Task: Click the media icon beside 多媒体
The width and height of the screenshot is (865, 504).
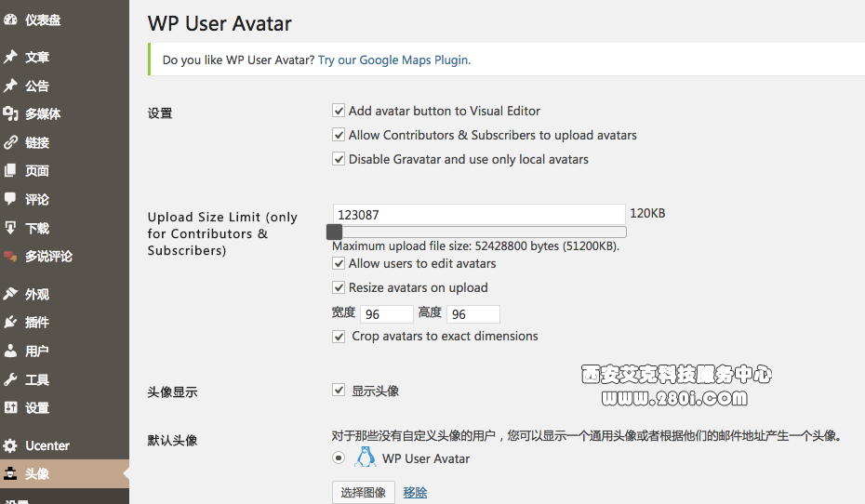Action: pos(10,113)
